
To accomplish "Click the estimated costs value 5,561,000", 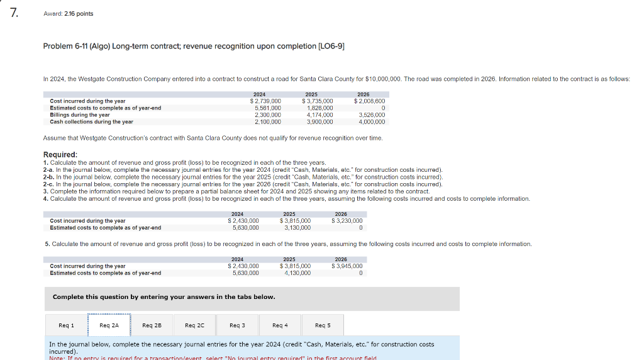I will (268, 108).
